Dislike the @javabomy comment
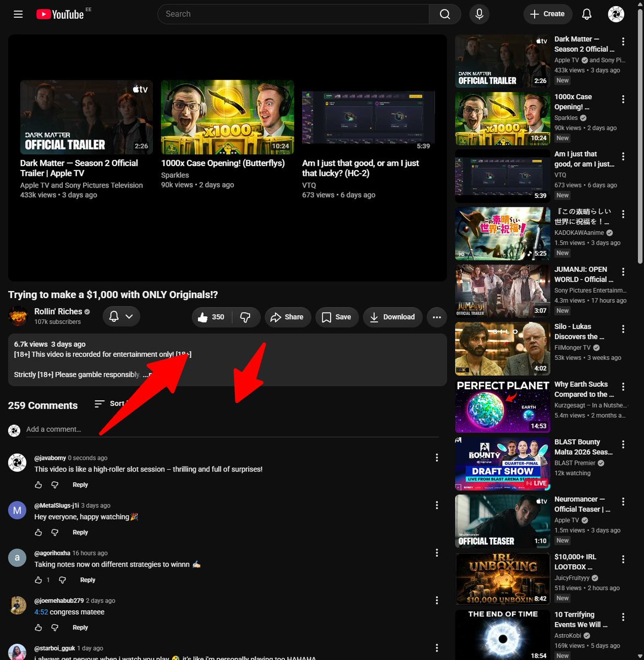Viewport: 644px width, 660px height. (x=55, y=485)
